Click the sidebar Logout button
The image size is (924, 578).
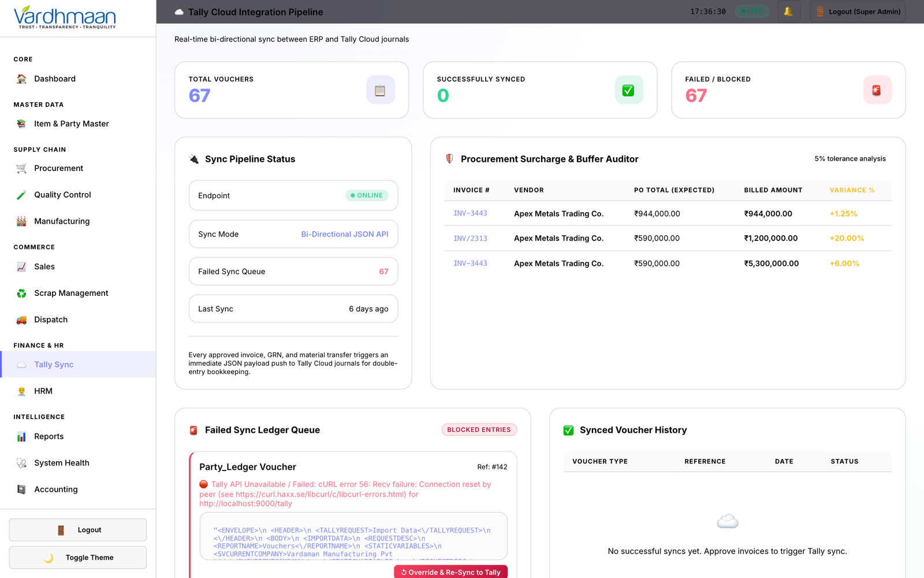(78, 530)
